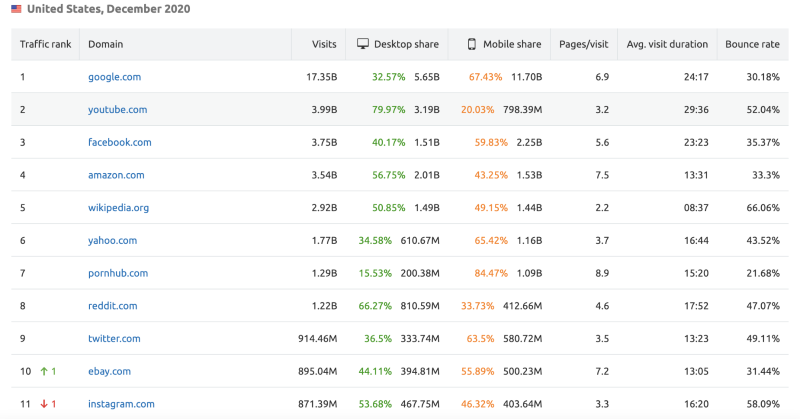800x419 pixels.
Task: Click the 32.57% desktop share for google.com
Action: (x=388, y=77)
